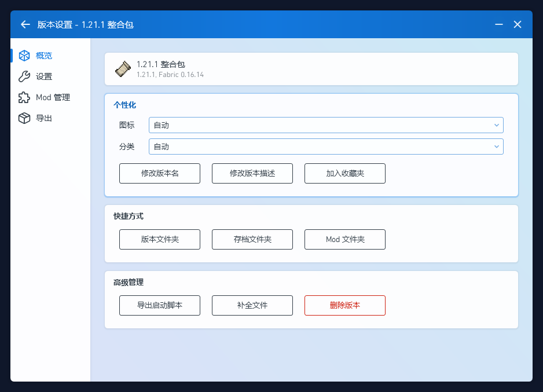
Task: Select the 概览 cube icon in sidebar
Action: point(24,56)
